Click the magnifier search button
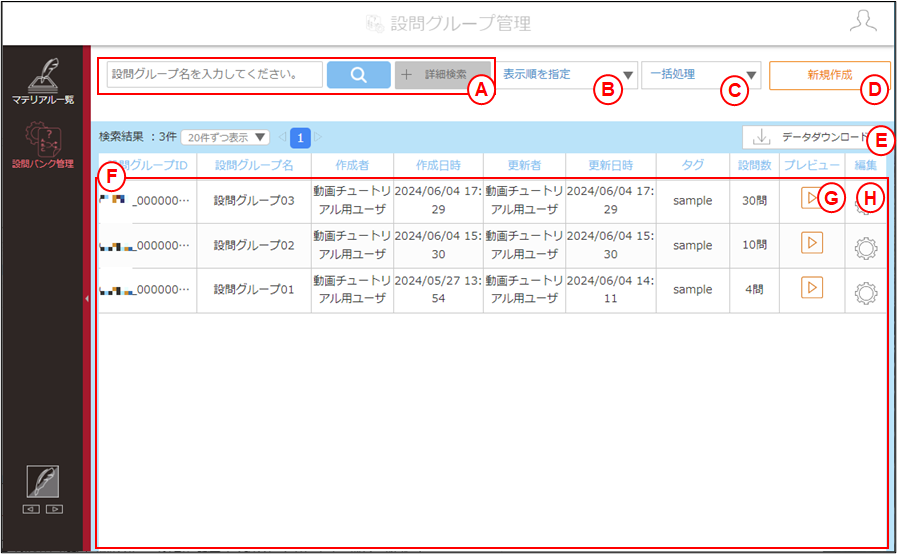This screenshot has width=897, height=554. point(359,75)
